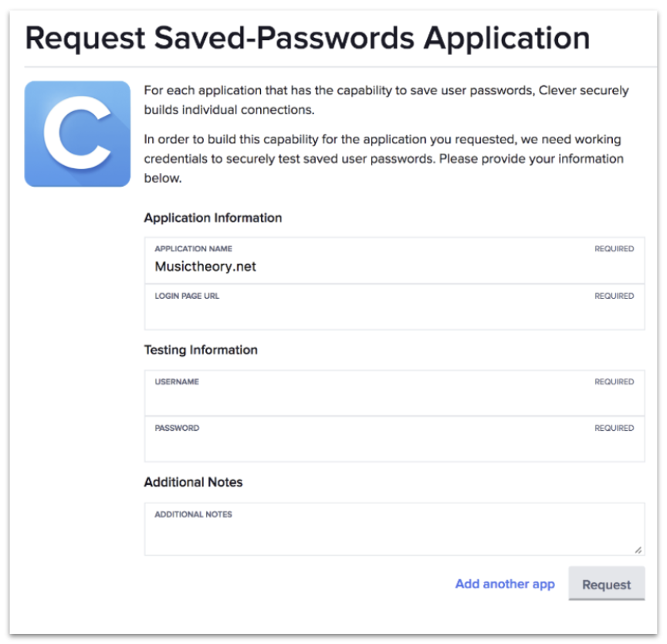This screenshot has width=667, height=644.
Task: Click the Username field under Testing Information
Action: 347,398
